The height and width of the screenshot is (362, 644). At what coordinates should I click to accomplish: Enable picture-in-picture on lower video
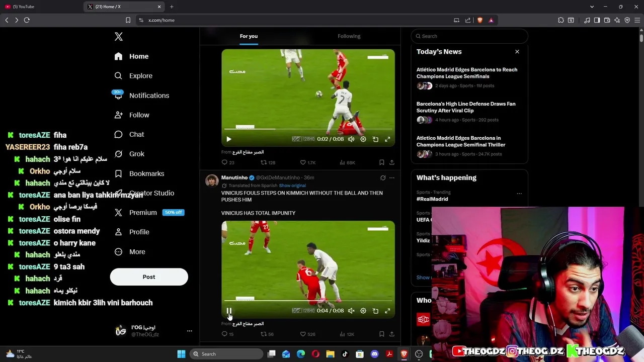pyautogui.click(x=375, y=311)
